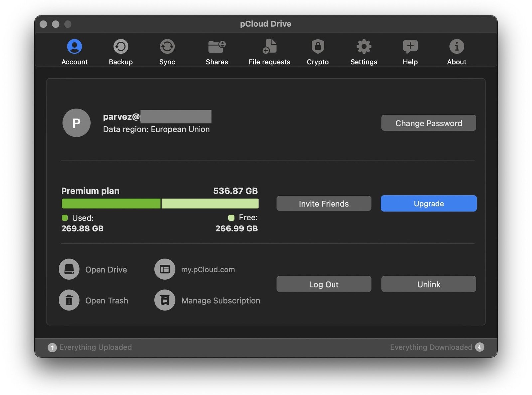532x395 pixels.
Task: Click the Open Trash label
Action: pyautogui.click(x=107, y=301)
